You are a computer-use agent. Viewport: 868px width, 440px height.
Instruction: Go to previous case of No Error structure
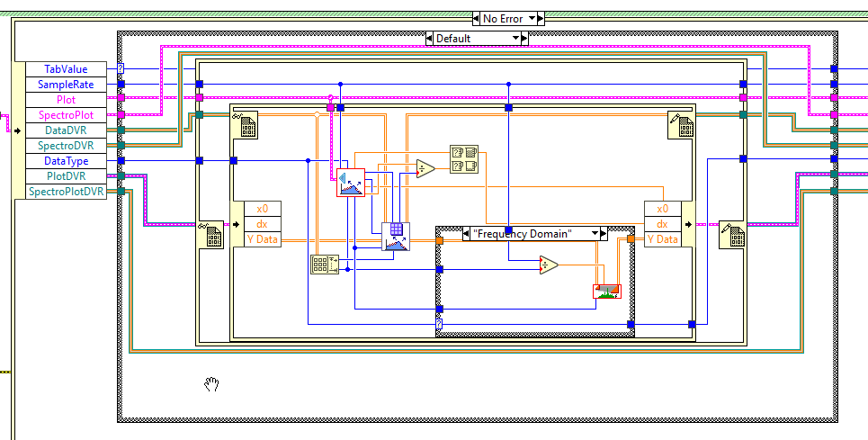(x=476, y=18)
